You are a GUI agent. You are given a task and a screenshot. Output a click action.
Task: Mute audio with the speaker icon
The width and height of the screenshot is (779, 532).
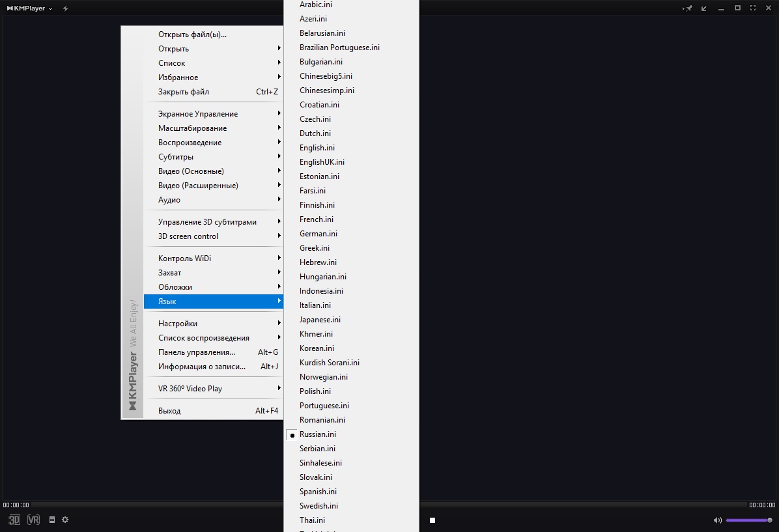point(717,520)
